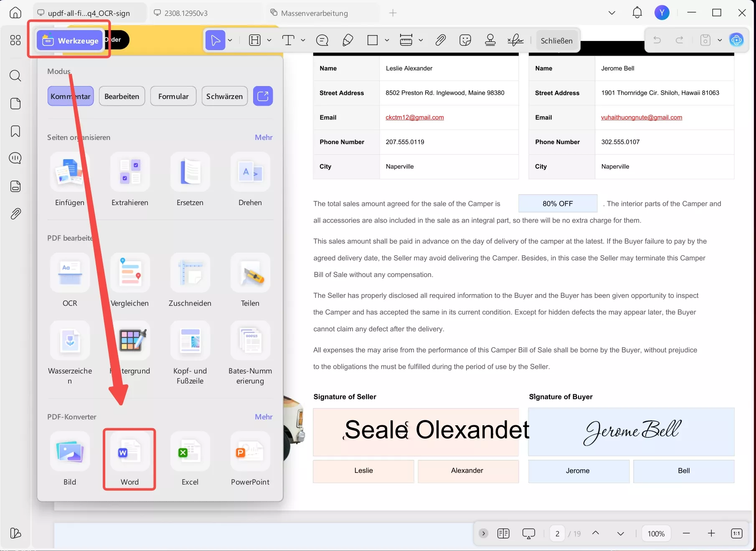Viewport: 756px width, 551px height.
Task: Select the attachment tool in the toolbar
Action: tap(441, 40)
